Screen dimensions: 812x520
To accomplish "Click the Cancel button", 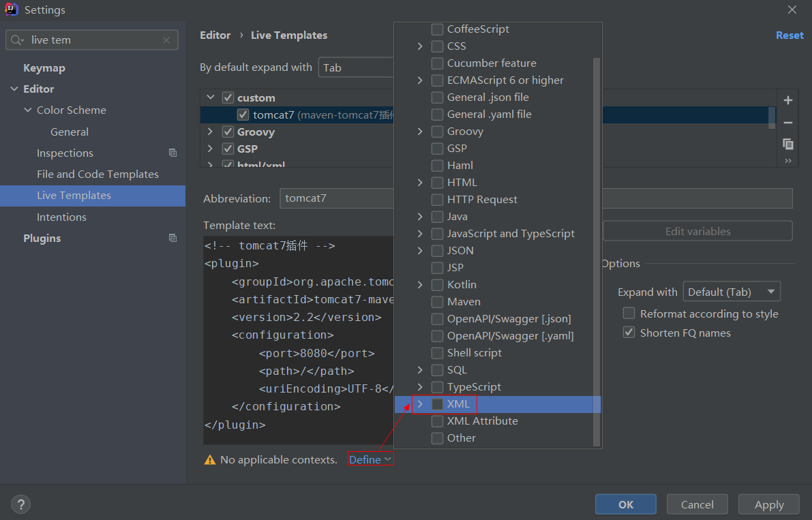I will point(697,504).
